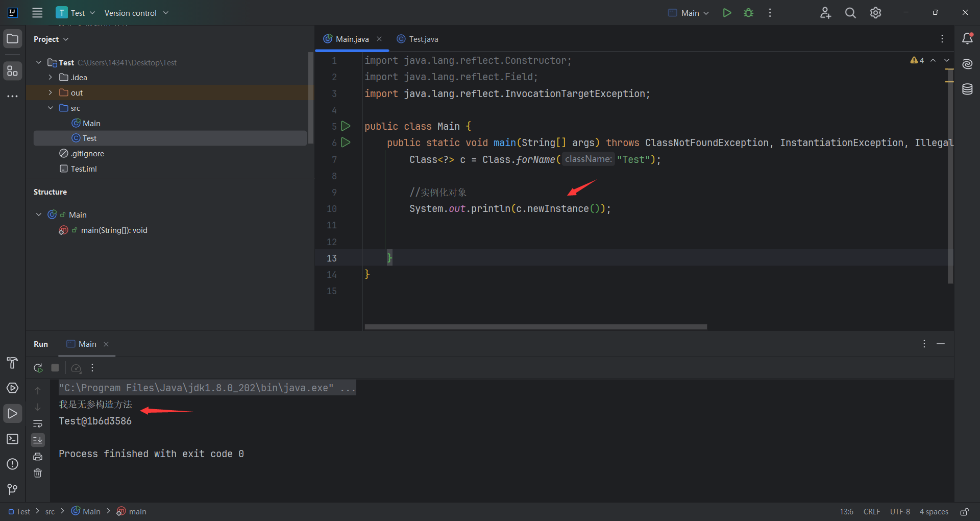Open the .gitignore file
Viewport: 980px width, 521px height.
[82, 153]
